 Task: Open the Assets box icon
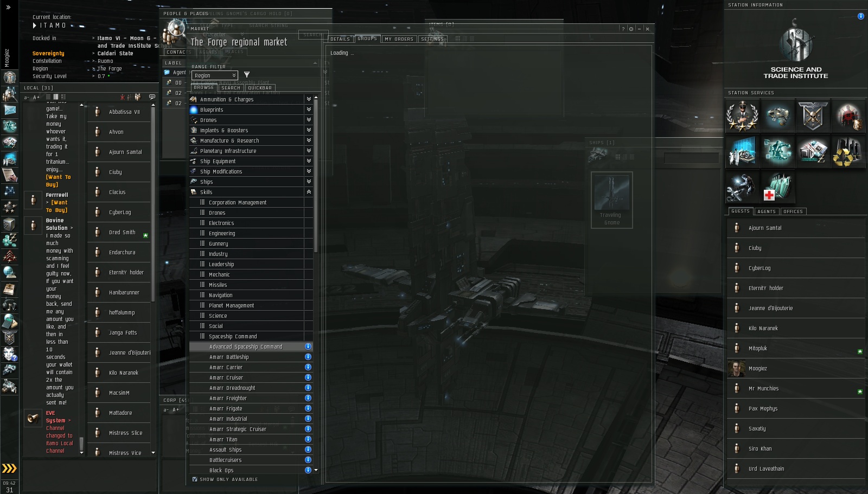click(x=9, y=223)
